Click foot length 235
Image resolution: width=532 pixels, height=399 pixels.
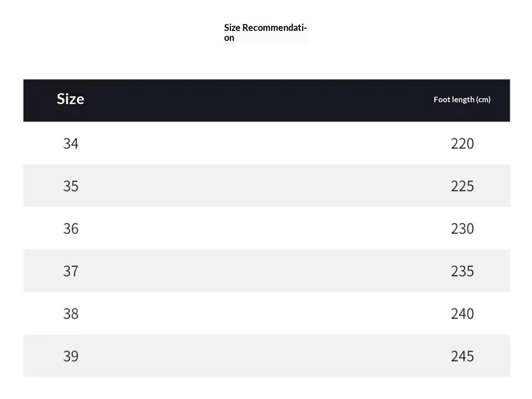click(462, 271)
